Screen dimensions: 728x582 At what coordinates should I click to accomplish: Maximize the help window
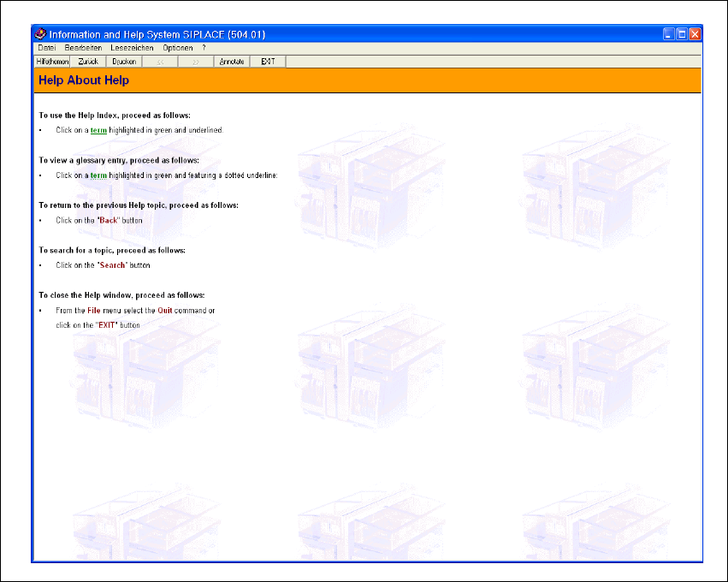[x=682, y=34]
